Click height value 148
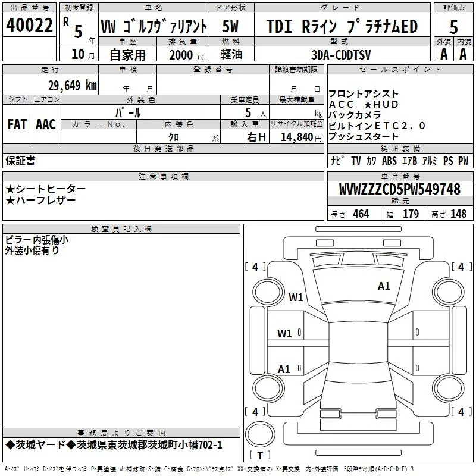This screenshot has height=476, width=476. (458, 214)
